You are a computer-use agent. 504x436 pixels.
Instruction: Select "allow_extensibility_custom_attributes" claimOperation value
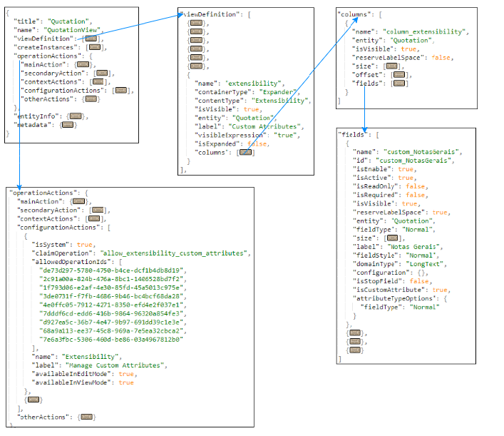173,253
